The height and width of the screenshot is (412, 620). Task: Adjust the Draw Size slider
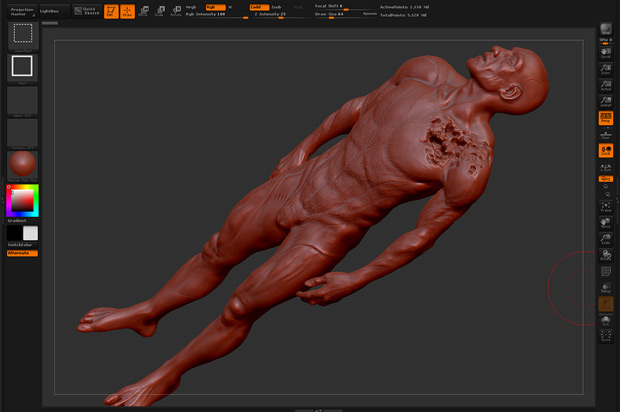pos(338,15)
